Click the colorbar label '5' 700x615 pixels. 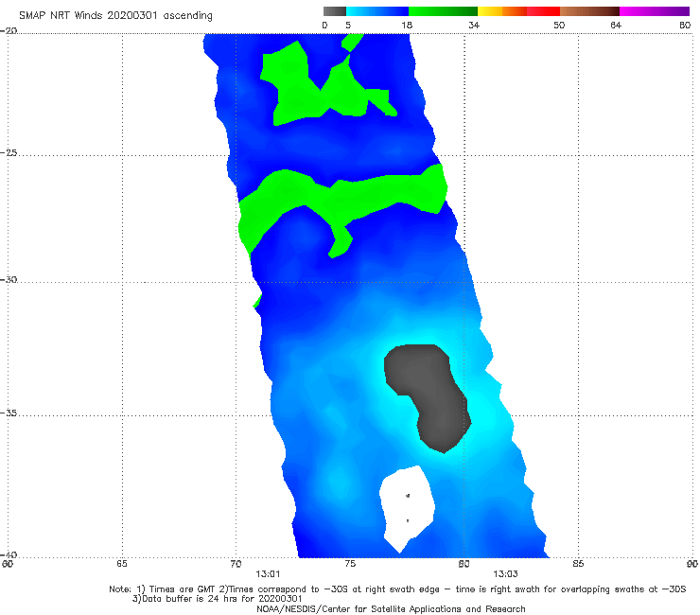348,26
